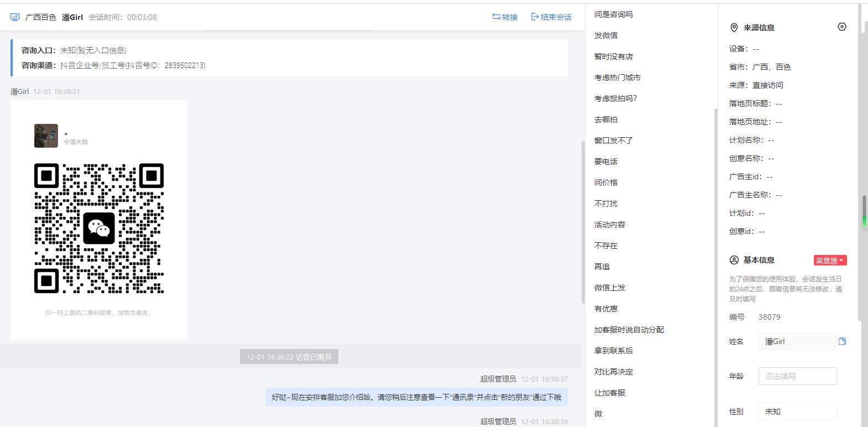Click the 咨询渠道 抖音企业号 line

(x=113, y=65)
